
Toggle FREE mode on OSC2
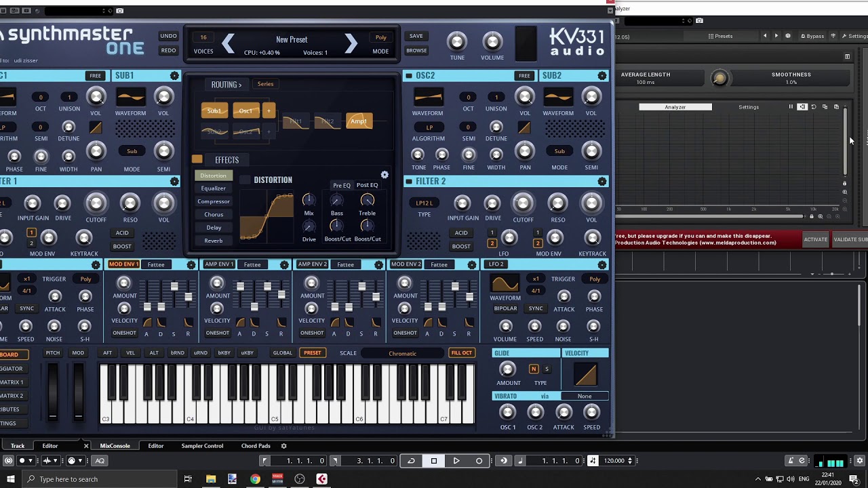pos(524,76)
